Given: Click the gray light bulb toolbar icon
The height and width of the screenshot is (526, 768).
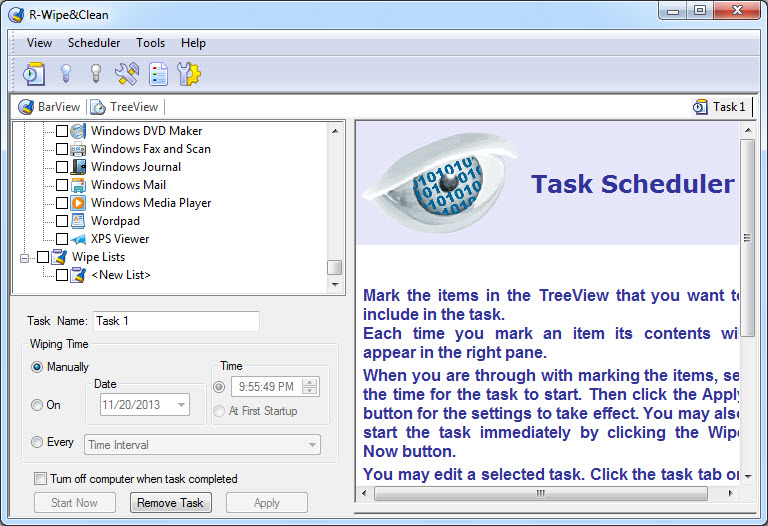Looking at the screenshot, I should point(96,74).
